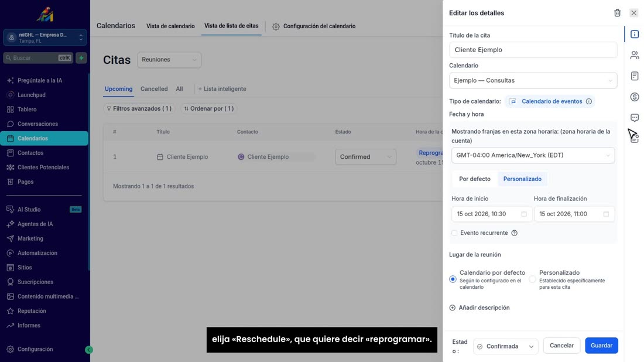Click the Cancelar button
Screen dimensions: 644x362
tap(561, 346)
